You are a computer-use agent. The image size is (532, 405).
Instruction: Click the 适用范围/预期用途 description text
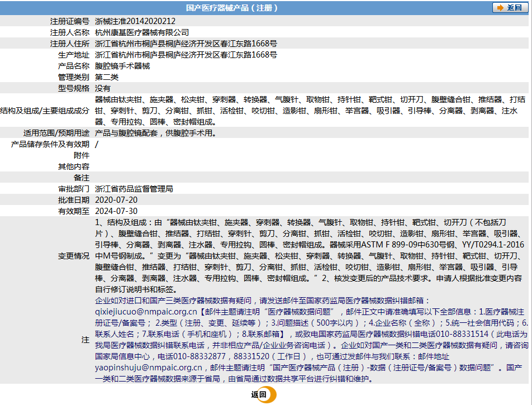point(155,133)
